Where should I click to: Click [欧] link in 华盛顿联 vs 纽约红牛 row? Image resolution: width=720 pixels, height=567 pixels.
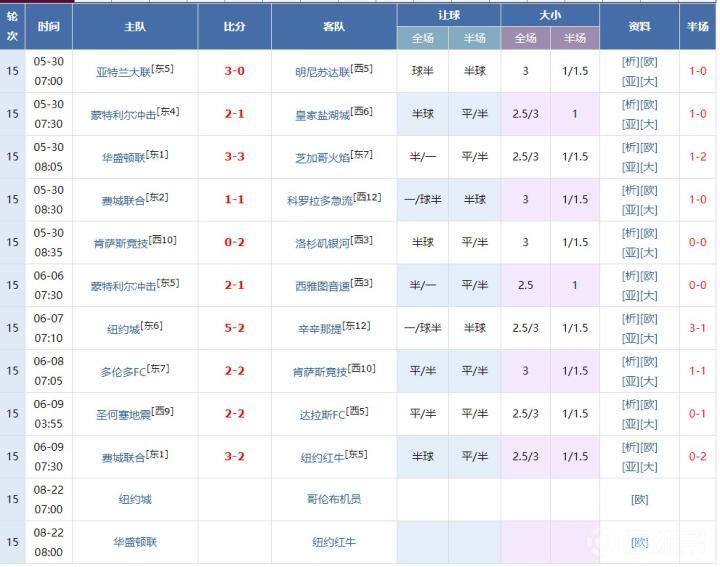[640, 542]
